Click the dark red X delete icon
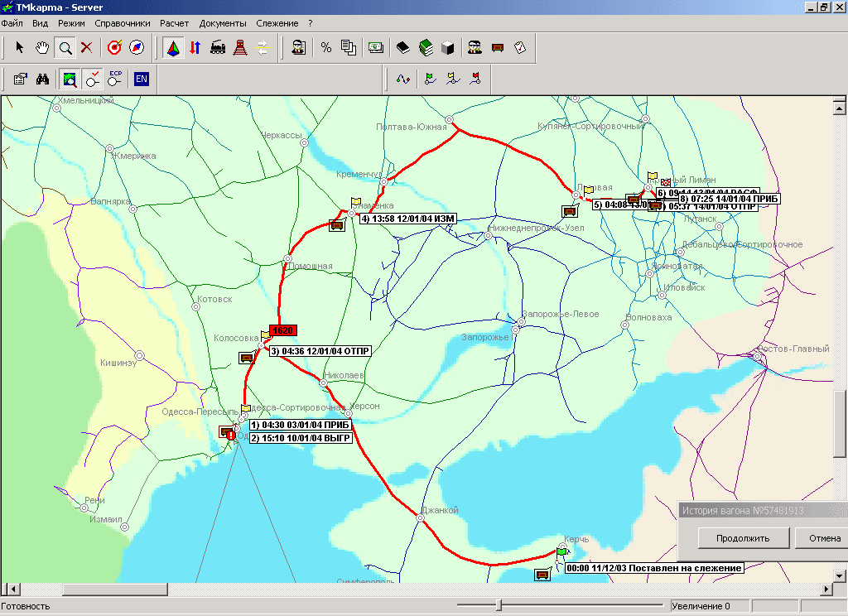The height and width of the screenshot is (616, 848). coord(86,48)
